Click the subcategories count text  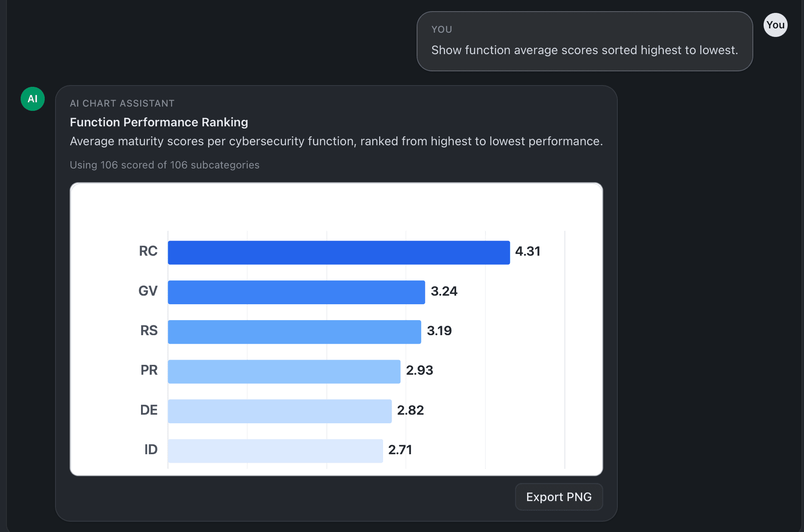pyautogui.click(x=165, y=165)
